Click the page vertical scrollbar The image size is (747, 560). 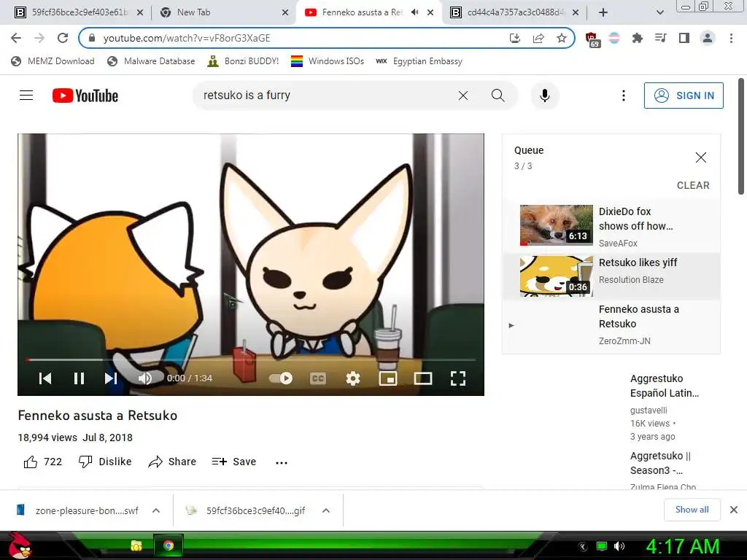point(741,136)
